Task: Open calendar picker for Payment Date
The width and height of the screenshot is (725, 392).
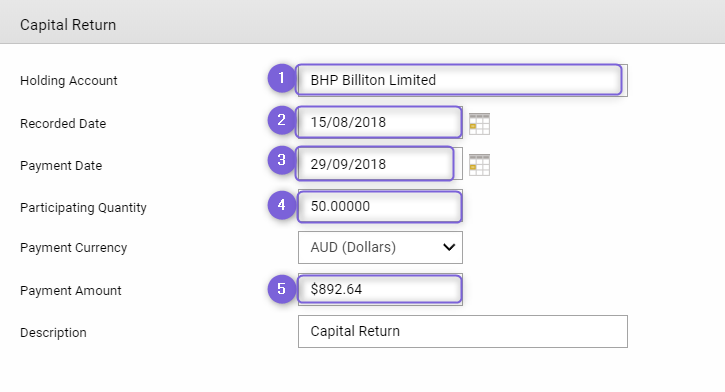Action: [479, 165]
